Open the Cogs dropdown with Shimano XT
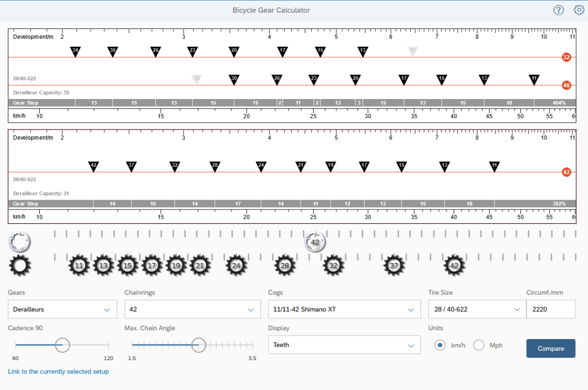The width and height of the screenshot is (588, 390). 344,310
